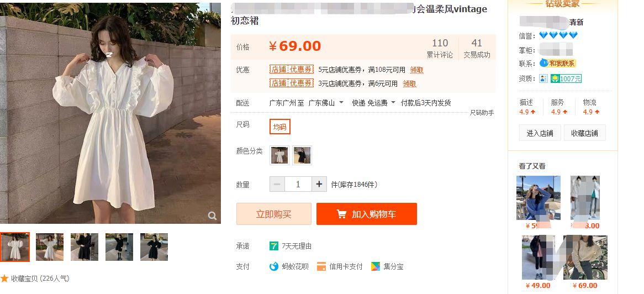Click the green 1007元 deposit badge

566,78
